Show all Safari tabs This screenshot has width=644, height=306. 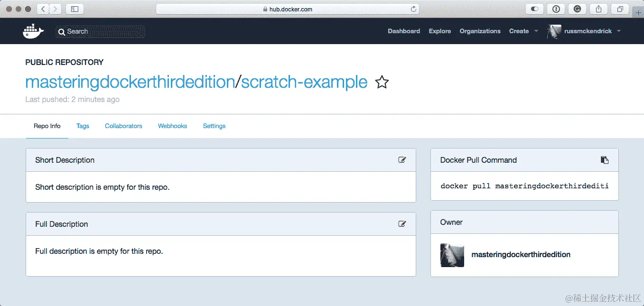(x=620, y=9)
